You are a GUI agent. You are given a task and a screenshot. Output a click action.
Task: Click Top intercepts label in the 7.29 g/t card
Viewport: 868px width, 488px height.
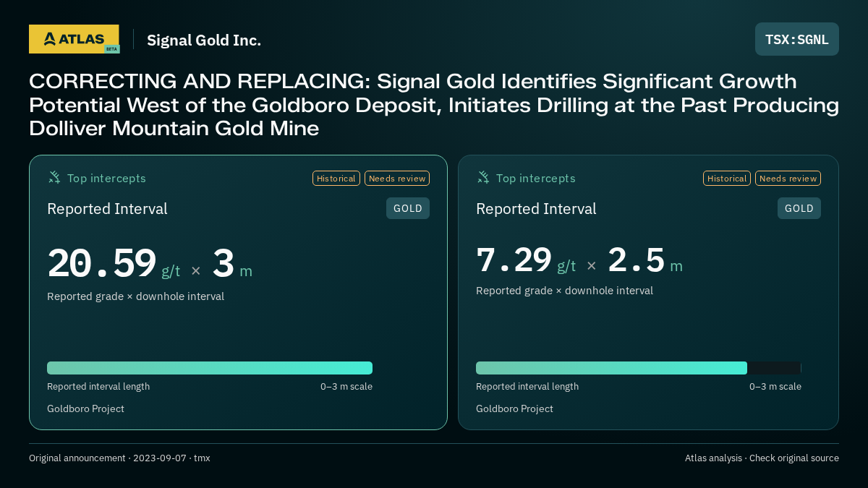click(x=535, y=178)
